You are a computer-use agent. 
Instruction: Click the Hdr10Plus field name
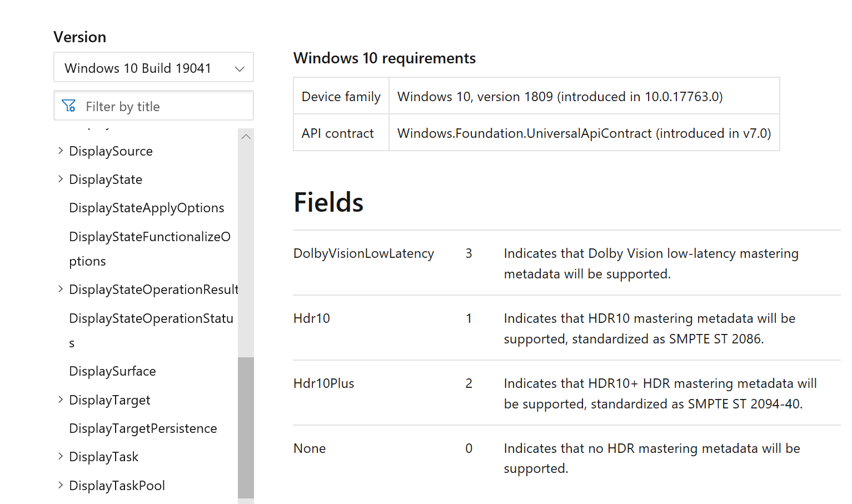(x=323, y=383)
